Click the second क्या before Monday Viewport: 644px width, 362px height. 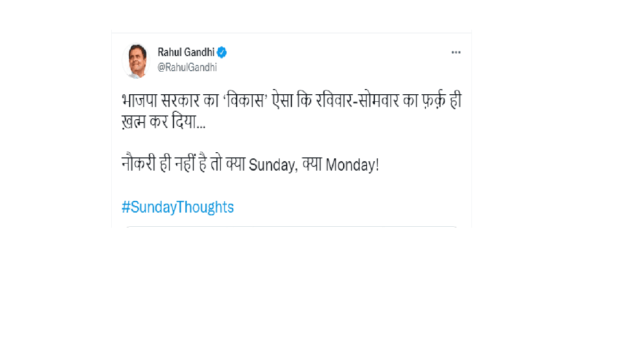click(x=313, y=165)
